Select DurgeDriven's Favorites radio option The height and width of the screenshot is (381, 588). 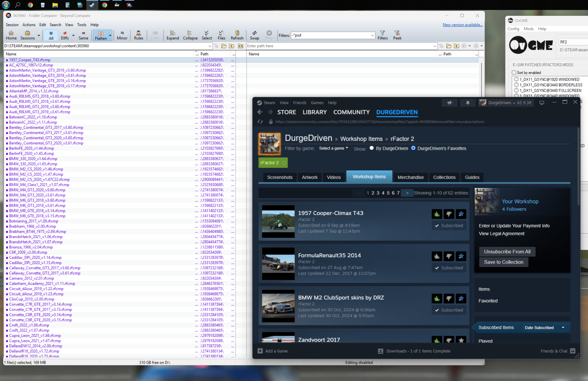point(413,148)
